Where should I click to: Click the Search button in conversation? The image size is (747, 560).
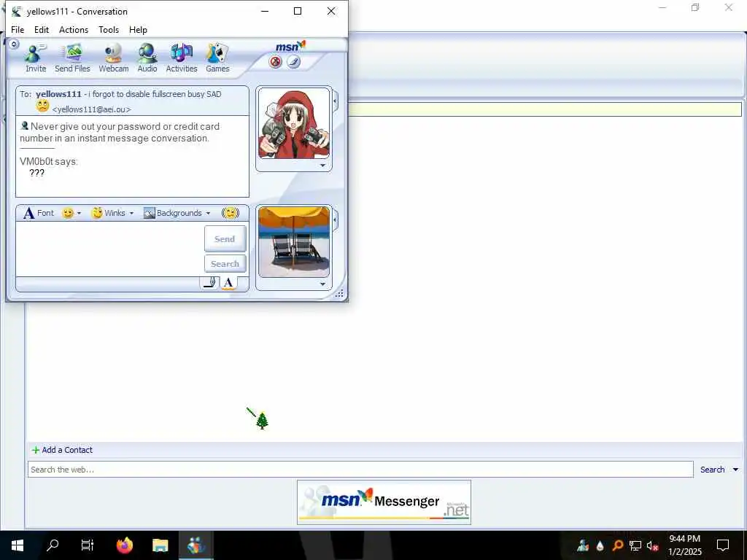[x=225, y=263]
